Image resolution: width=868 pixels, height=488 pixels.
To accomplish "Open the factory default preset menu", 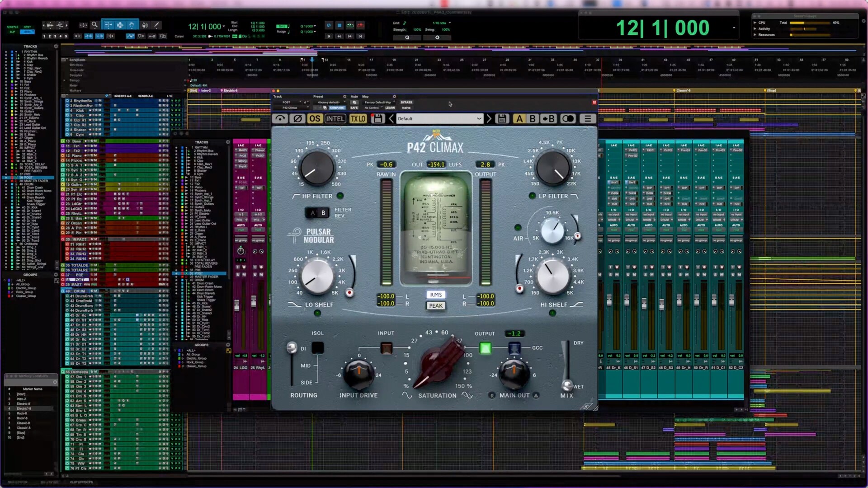I will tap(330, 103).
